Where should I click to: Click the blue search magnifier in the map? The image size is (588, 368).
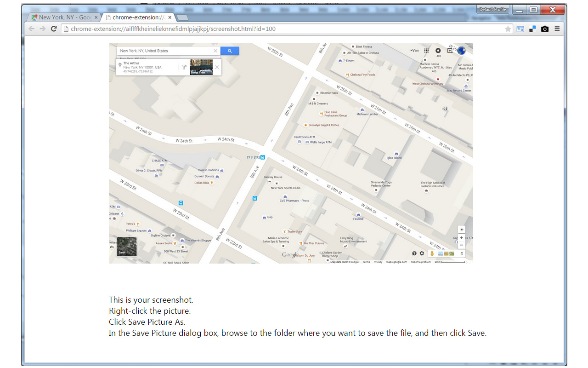click(230, 51)
